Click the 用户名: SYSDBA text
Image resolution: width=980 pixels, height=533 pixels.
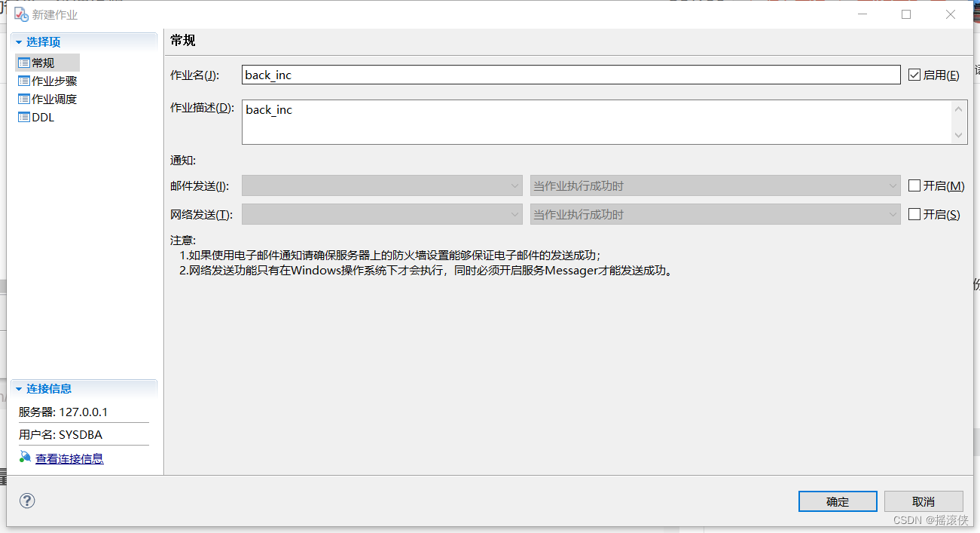pyautogui.click(x=60, y=435)
